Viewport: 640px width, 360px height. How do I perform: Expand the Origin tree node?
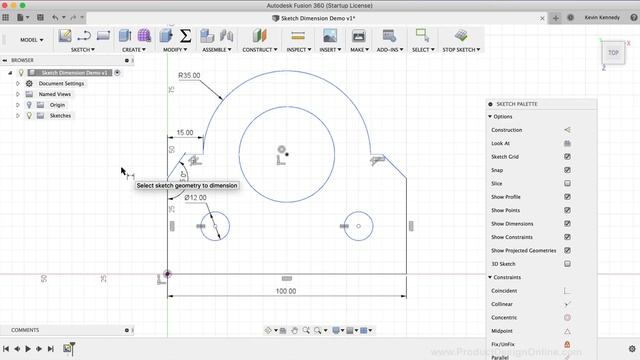tap(18, 105)
